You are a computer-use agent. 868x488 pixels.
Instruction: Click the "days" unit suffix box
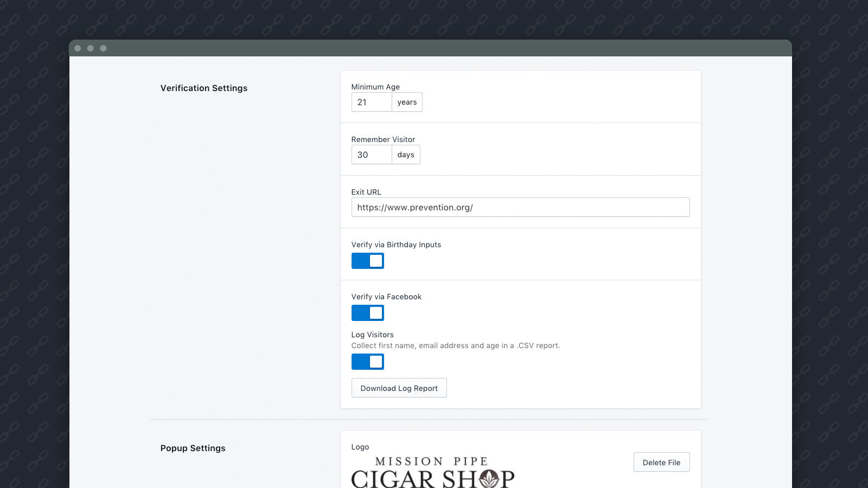click(x=406, y=155)
